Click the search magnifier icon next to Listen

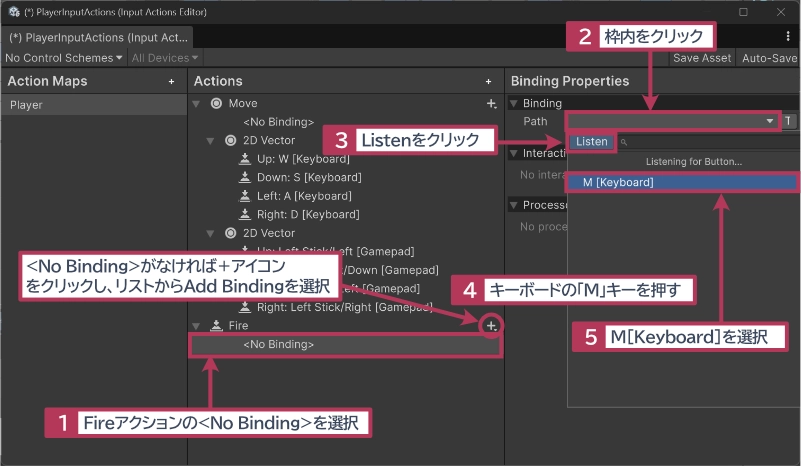[x=624, y=142]
